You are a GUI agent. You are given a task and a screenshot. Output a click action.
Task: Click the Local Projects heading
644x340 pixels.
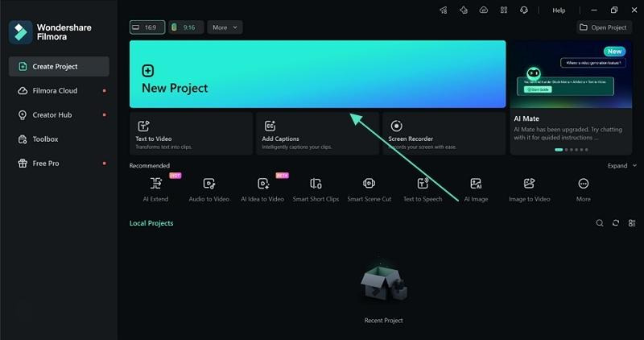[151, 223]
